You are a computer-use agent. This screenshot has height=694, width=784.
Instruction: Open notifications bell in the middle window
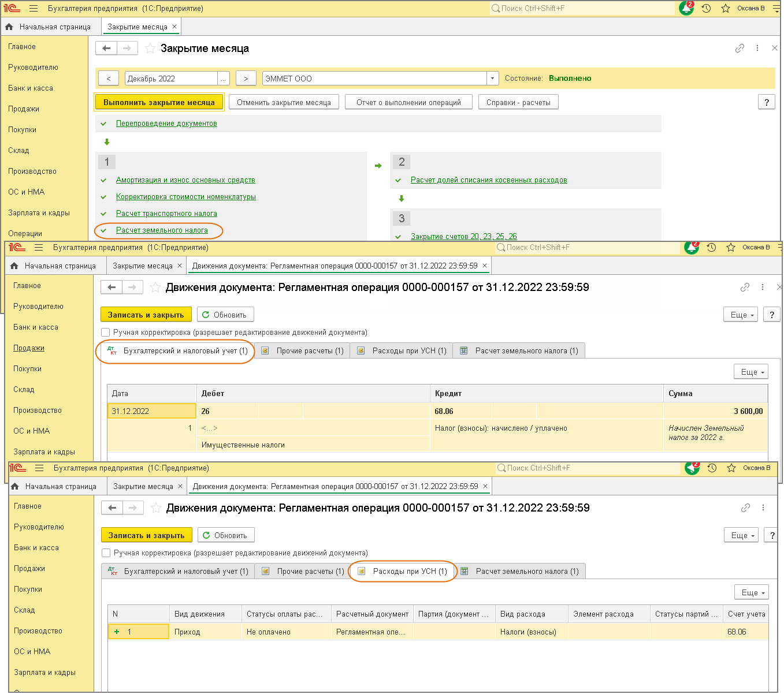click(692, 247)
